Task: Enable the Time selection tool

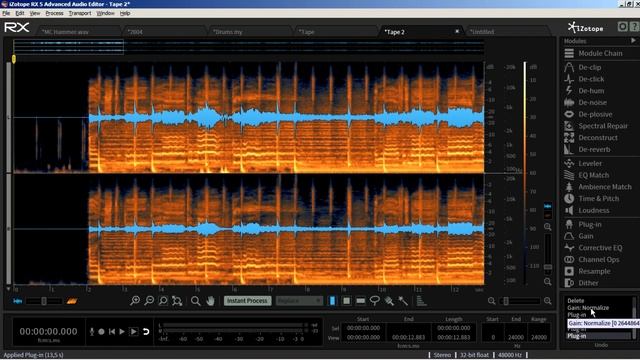Action: pos(332,301)
